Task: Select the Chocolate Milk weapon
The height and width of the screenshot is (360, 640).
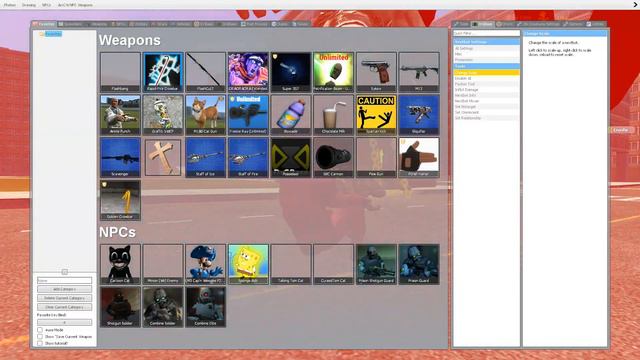Action: (x=333, y=115)
